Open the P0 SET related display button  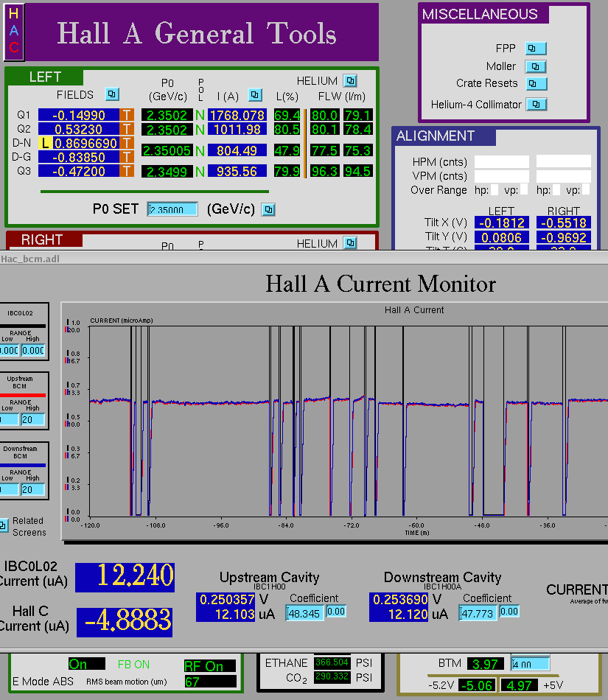point(268,209)
